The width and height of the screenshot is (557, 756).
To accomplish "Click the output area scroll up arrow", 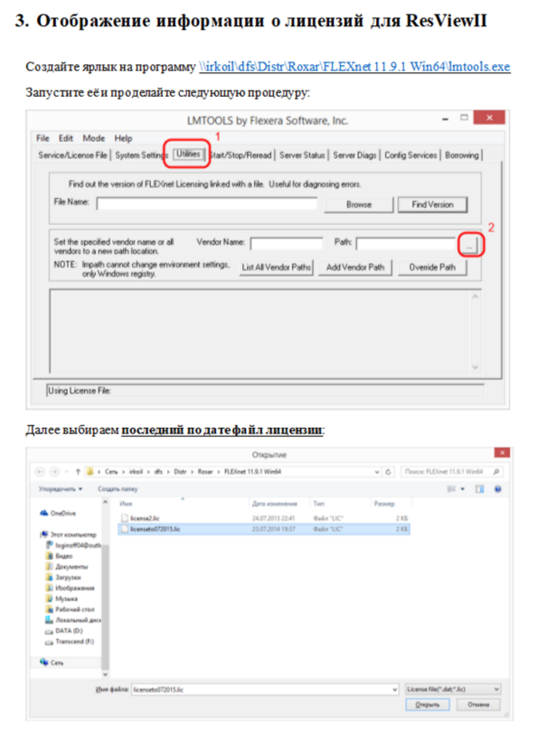I will pos(475,297).
